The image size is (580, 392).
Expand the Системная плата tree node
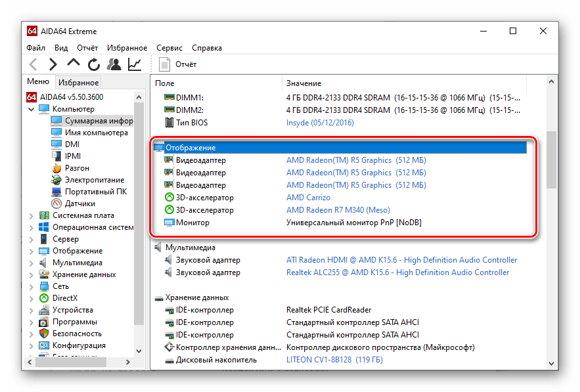click(x=32, y=215)
